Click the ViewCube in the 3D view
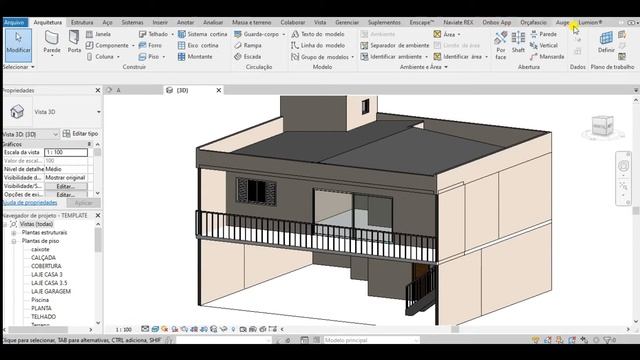Viewport: 640px width, 360px height. (x=603, y=126)
